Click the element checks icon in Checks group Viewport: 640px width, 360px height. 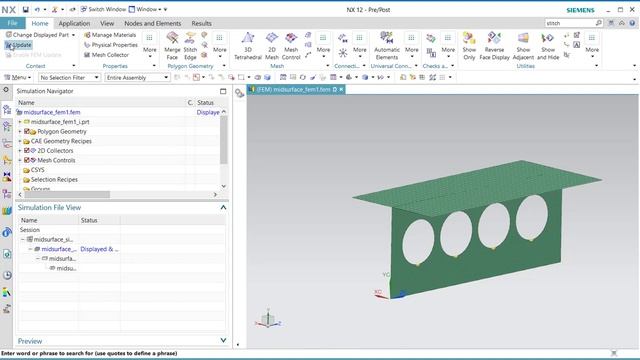pyautogui.click(x=431, y=38)
